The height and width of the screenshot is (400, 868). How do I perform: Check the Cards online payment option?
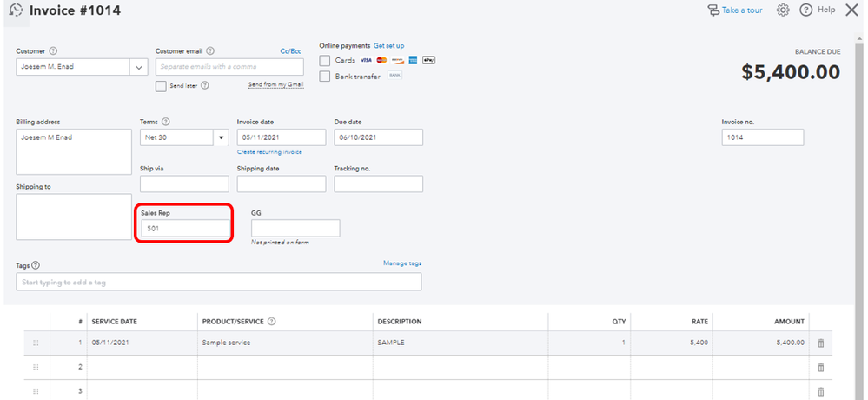[325, 60]
